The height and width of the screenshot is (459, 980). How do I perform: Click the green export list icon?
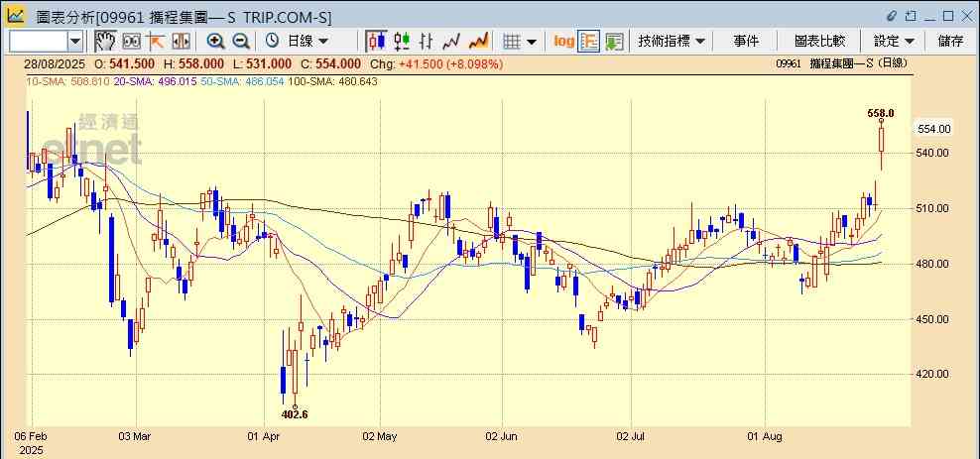tap(614, 42)
